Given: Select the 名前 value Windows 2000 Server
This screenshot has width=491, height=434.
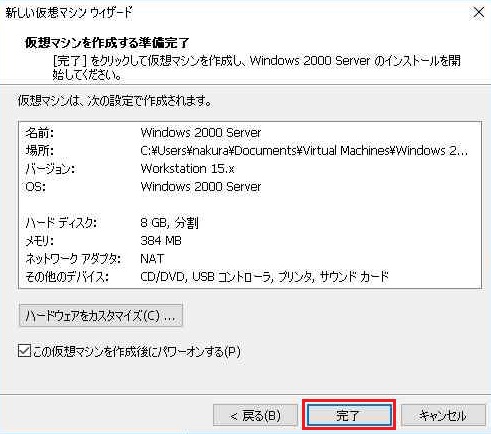Looking at the screenshot, I should [x=201, y=133].
